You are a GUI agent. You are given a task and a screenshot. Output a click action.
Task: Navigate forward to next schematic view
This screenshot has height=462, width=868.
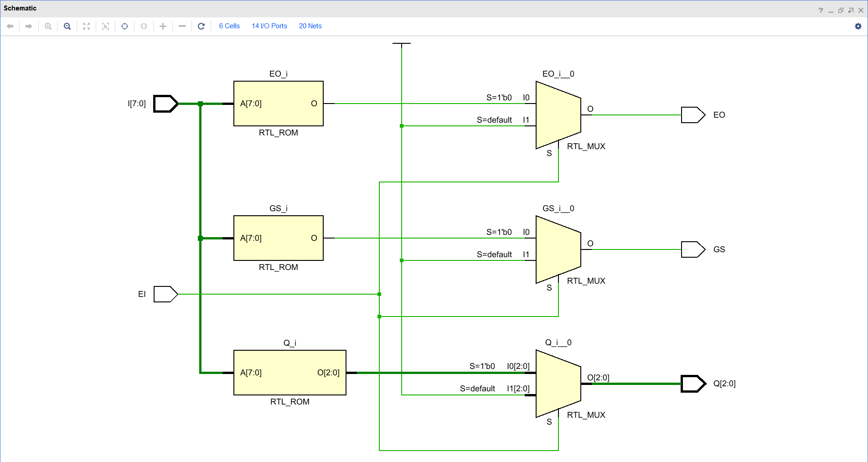point(29,26)
